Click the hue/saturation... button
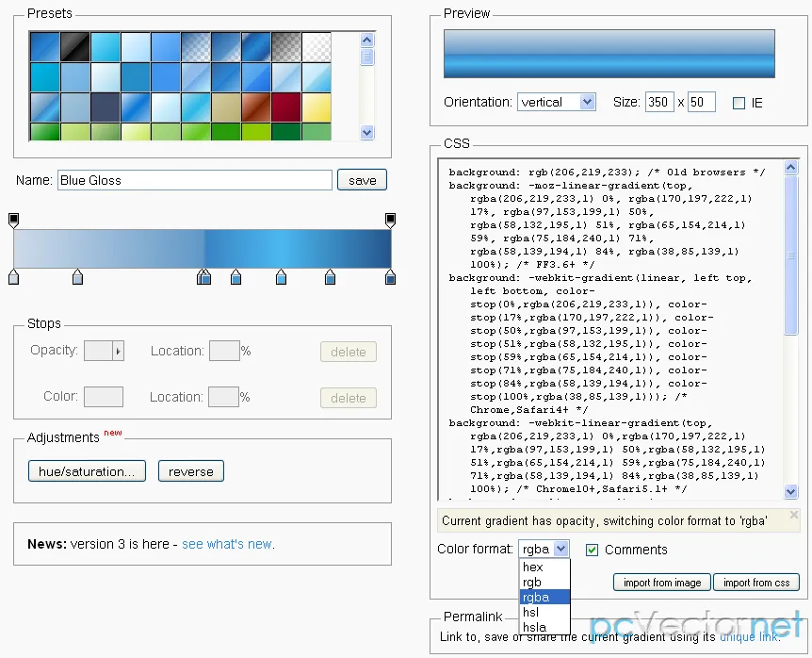 [87, 471]
